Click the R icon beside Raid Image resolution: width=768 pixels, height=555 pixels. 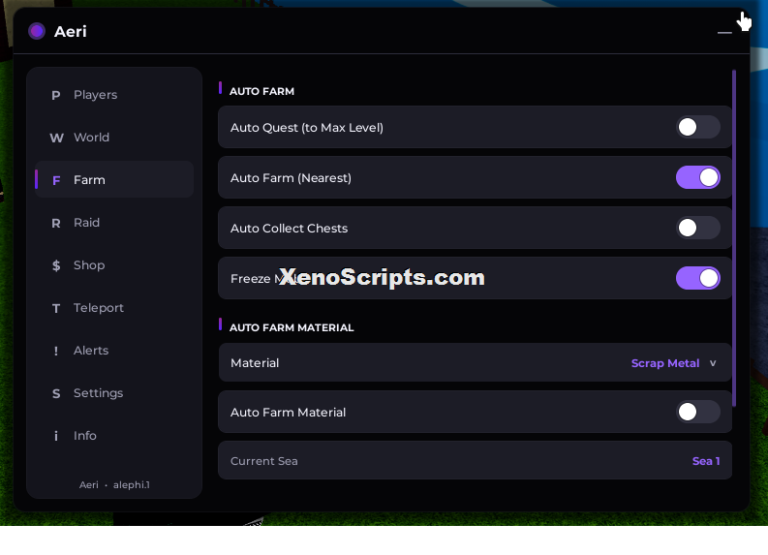click(x=56, y=223)
